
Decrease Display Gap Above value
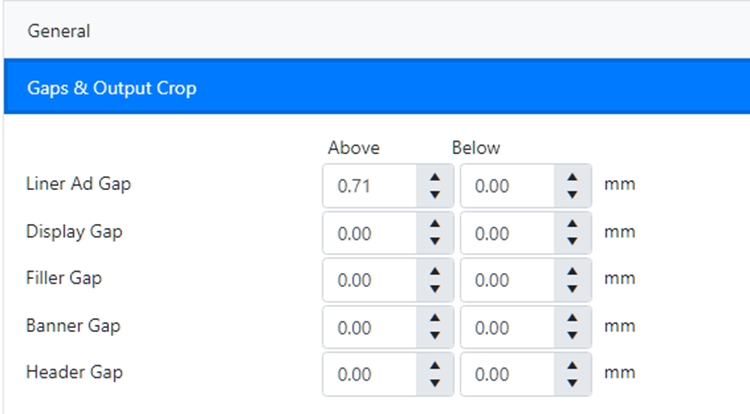(434, 241)
